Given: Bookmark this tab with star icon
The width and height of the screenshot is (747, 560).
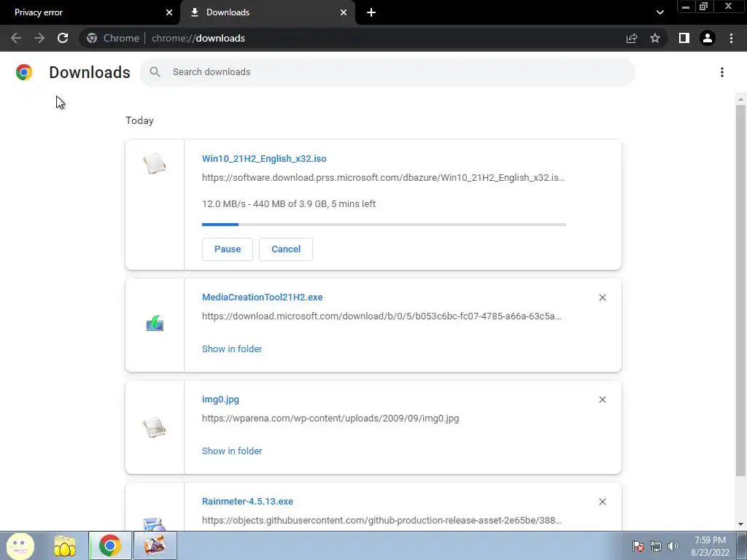Looking at the screenshot, I should click(655, 38).
